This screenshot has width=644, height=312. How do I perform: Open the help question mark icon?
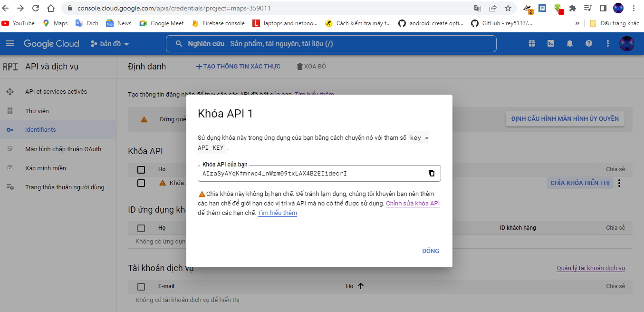[x=588, y=44]
